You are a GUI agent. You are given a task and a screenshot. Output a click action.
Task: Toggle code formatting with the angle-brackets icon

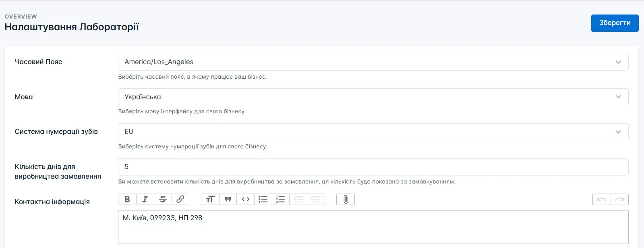[246, 199]
